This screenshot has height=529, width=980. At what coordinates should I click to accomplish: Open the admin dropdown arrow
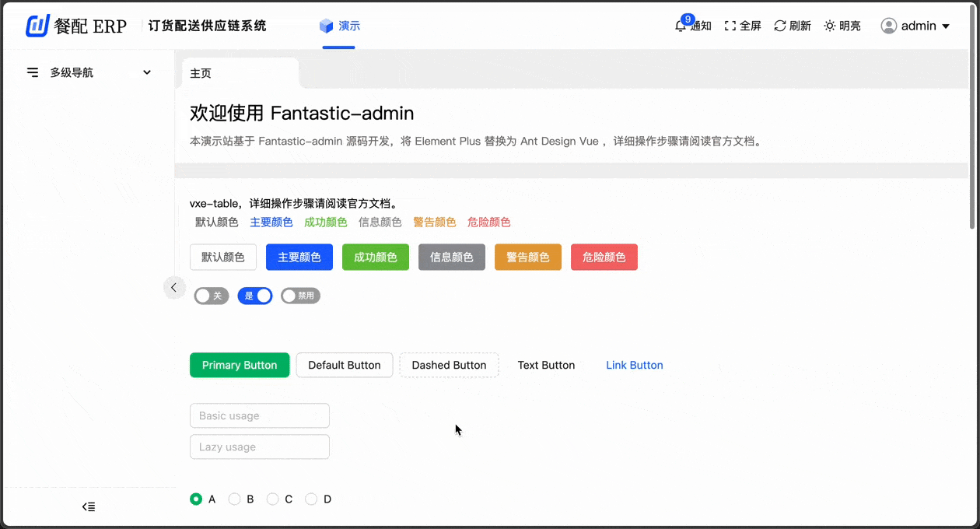tap(946, 26)
